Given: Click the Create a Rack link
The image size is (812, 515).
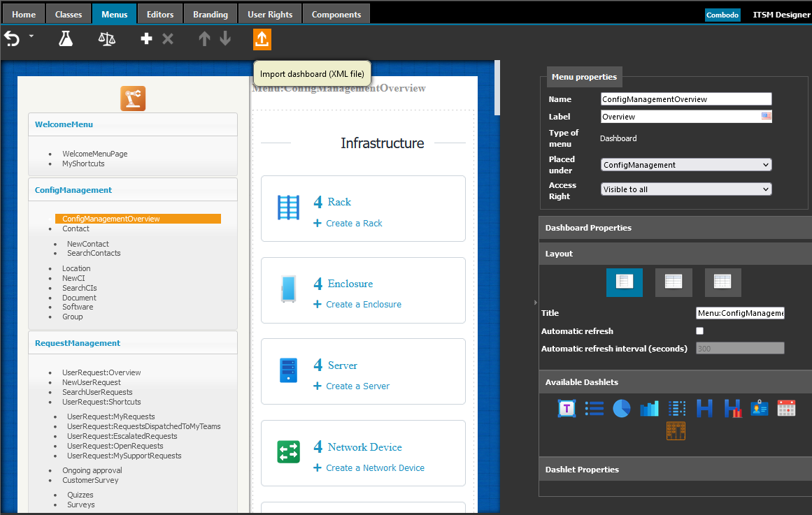Looking at the screenshot, I should [x=354, y=224].
